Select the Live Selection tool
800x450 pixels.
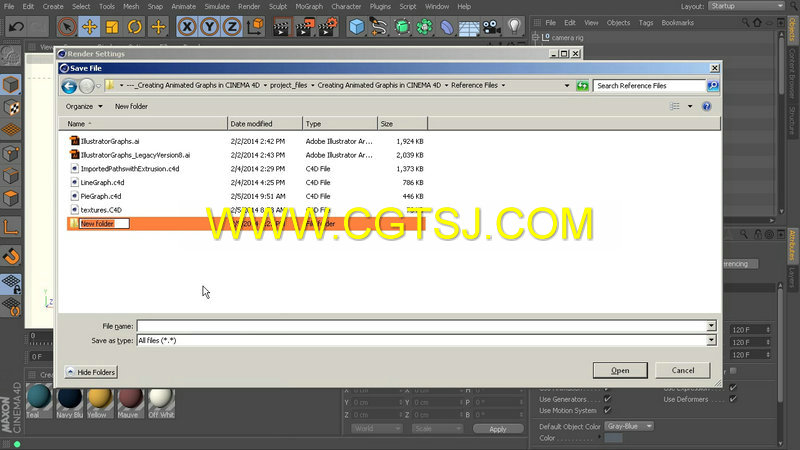click(x=67, y=27)
